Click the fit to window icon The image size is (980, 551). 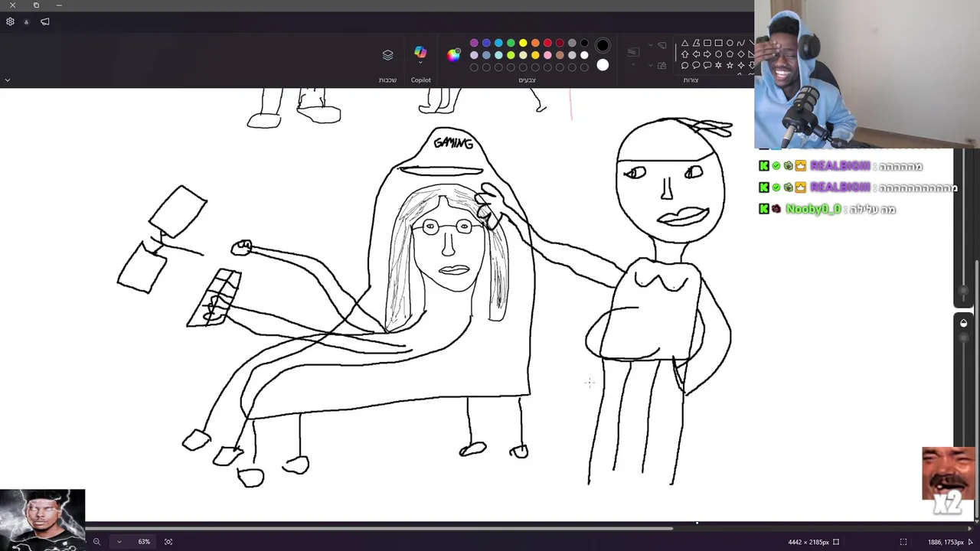tap(168, 542)
